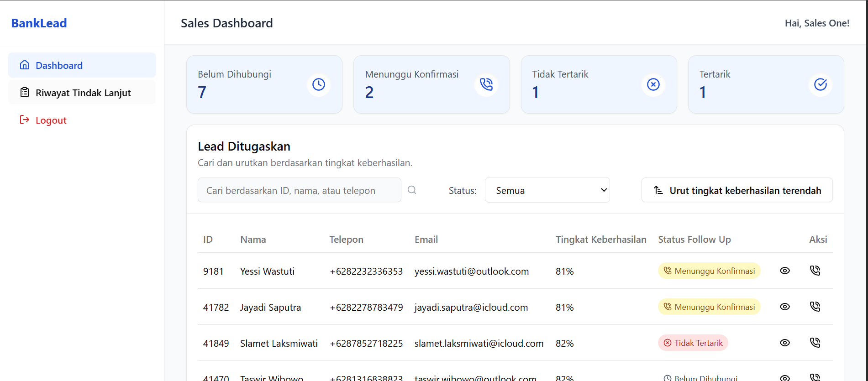Viewport: 868px width, 381px height.
Task: Click email yessi.wastuti@outlook.com
Action: [472, 271]
